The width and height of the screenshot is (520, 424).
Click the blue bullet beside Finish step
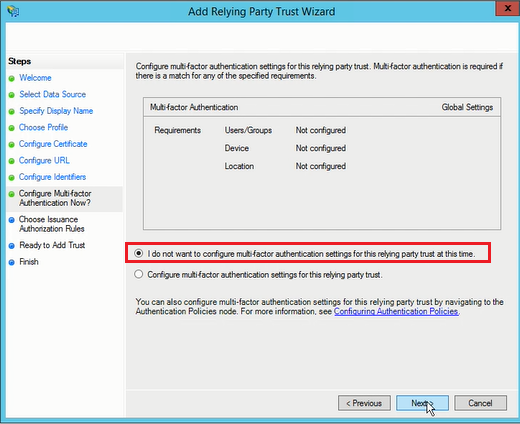pyautogui.click(x=12, y=262)
